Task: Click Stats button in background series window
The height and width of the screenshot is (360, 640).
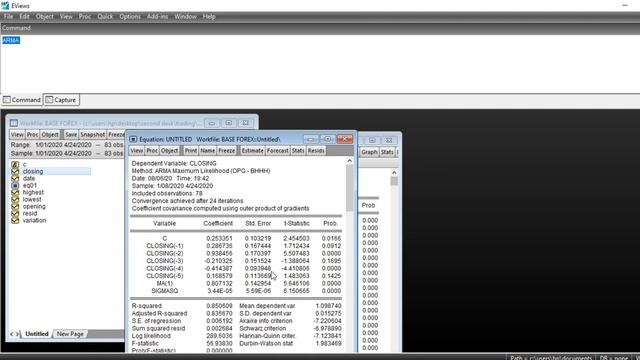Action: (387, 152)
